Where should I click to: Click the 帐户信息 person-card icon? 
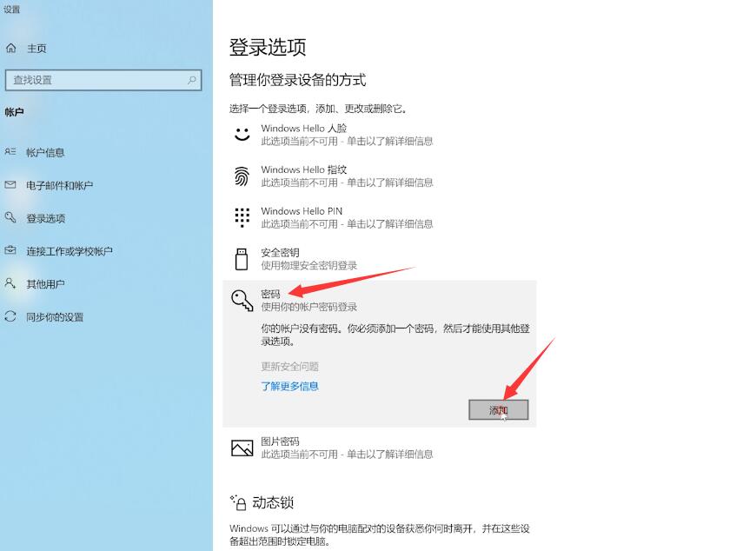10,152
